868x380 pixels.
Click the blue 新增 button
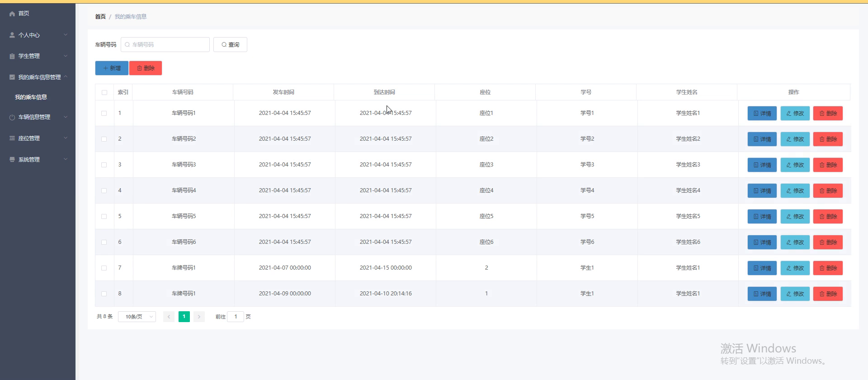112,68
